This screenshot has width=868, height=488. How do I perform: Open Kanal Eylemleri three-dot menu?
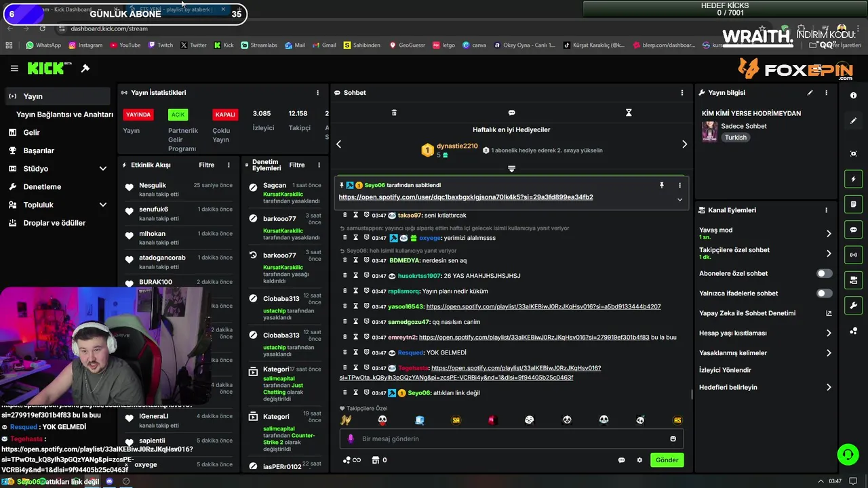tap(826, 210)
